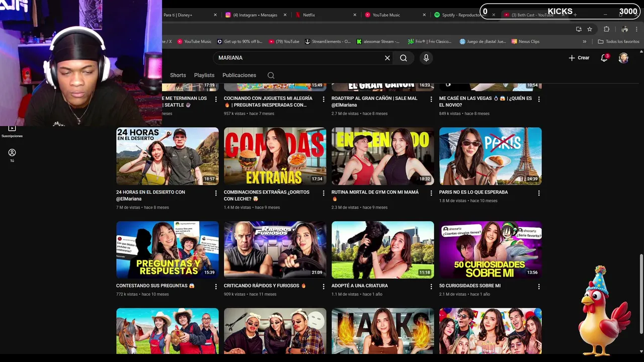Open the YouTube account avatar menu
Screen dimensions: 644x362
point(623,58)
